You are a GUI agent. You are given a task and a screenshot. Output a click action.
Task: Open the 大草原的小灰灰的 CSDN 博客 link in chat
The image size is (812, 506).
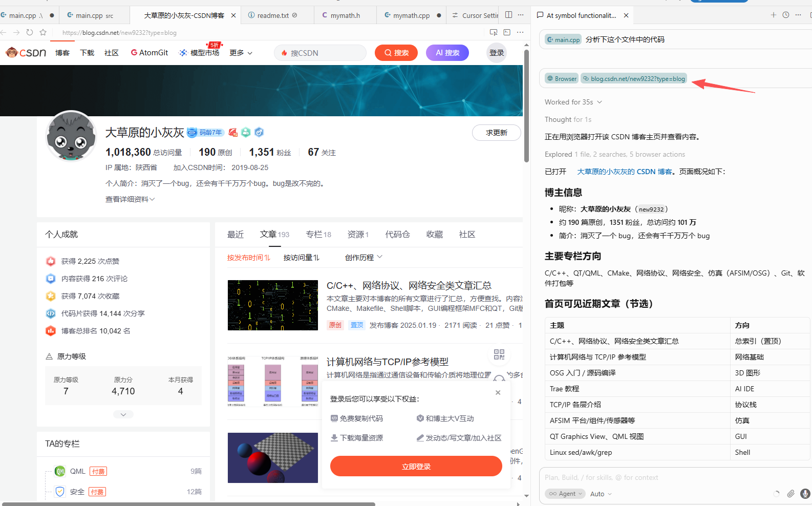coord(625,172)
